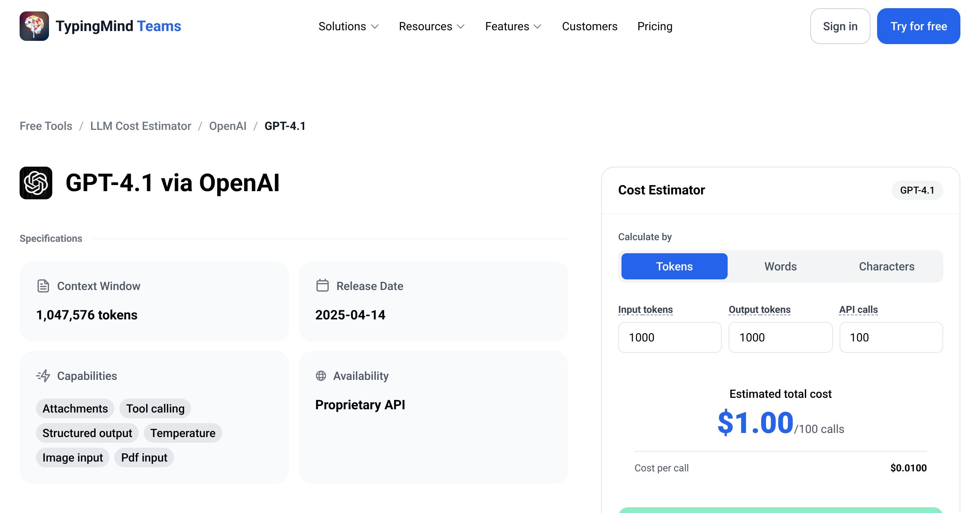Click the Availability globe icon

(x=321, y=376)
